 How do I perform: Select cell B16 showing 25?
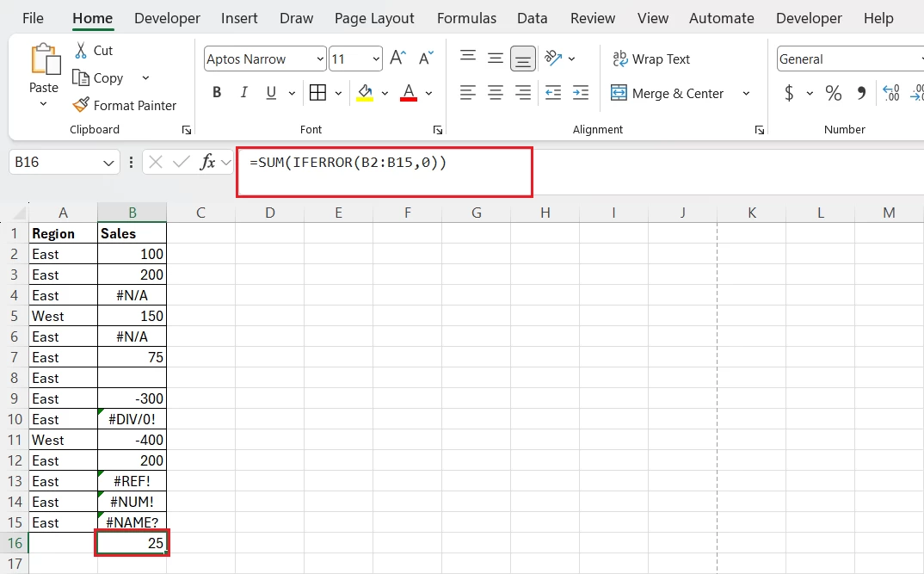132,543
